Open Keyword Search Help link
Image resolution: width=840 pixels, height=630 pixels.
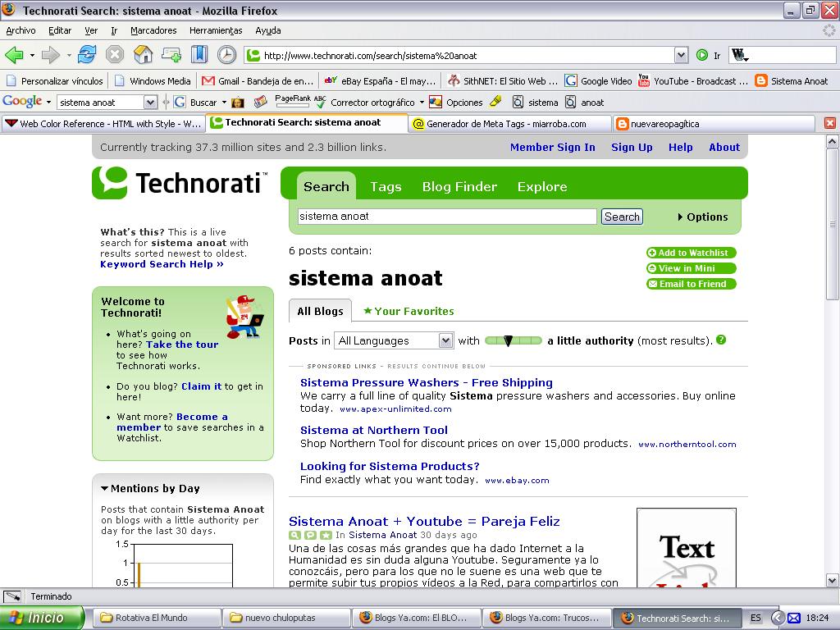(x=162, y=264)
